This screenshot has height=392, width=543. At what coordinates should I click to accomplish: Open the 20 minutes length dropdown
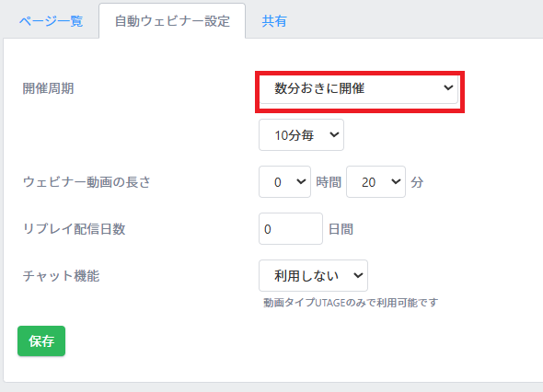(375, 182)
